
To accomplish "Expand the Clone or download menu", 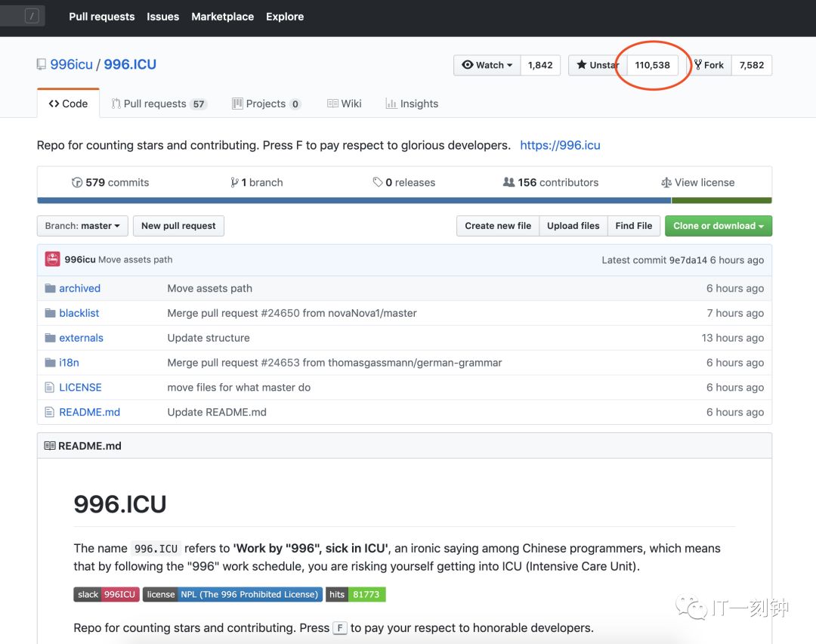I will (719, 226).
